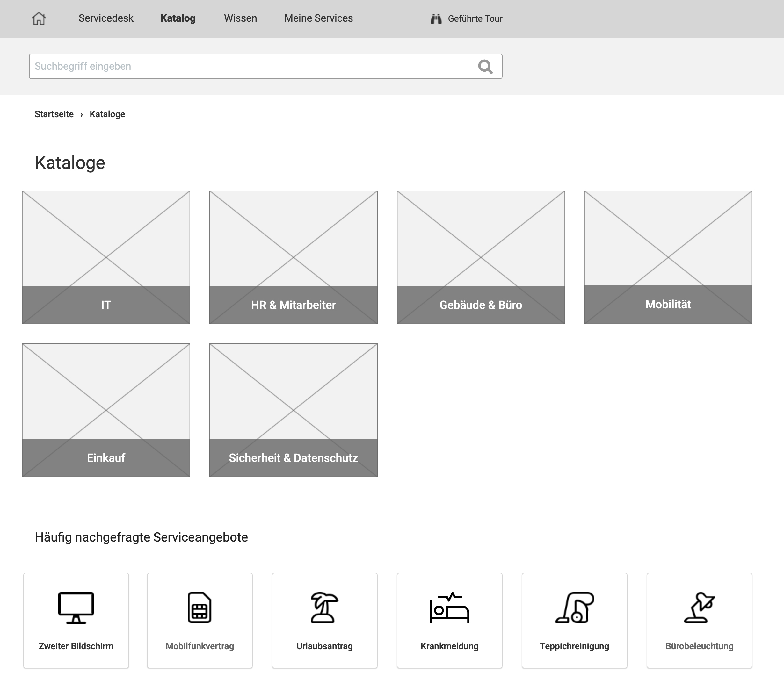Navigate to Meine Services tab
Screen dimensions: 784x683
(x=319, y=18)
